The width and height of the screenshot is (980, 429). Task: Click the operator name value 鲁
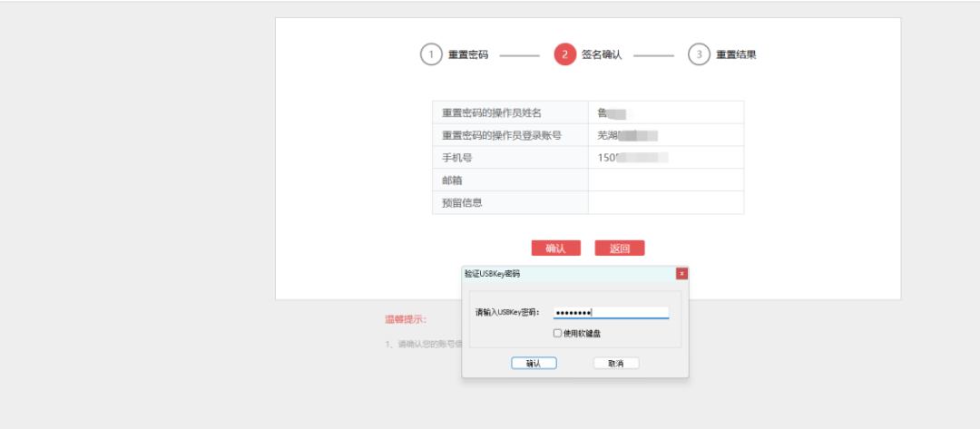pos(614,113)
